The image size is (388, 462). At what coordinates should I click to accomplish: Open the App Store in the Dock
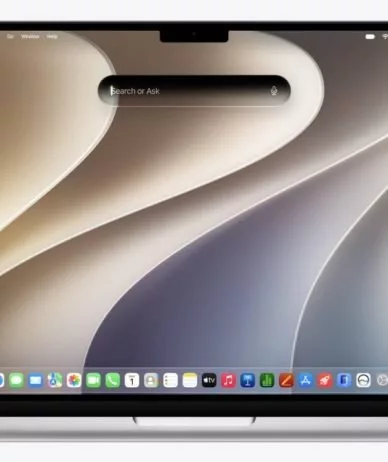coord(305,380)
